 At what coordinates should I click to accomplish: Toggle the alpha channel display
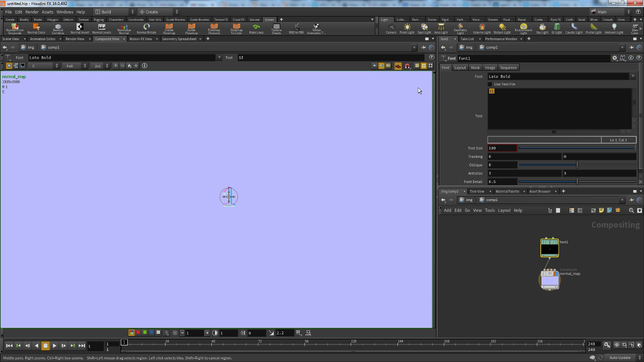(x=158, y=333)
